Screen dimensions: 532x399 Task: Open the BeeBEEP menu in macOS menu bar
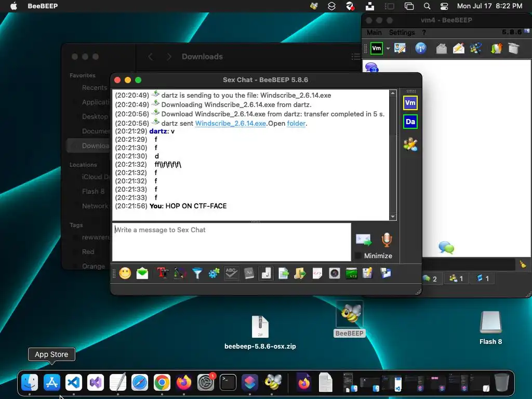43,6
